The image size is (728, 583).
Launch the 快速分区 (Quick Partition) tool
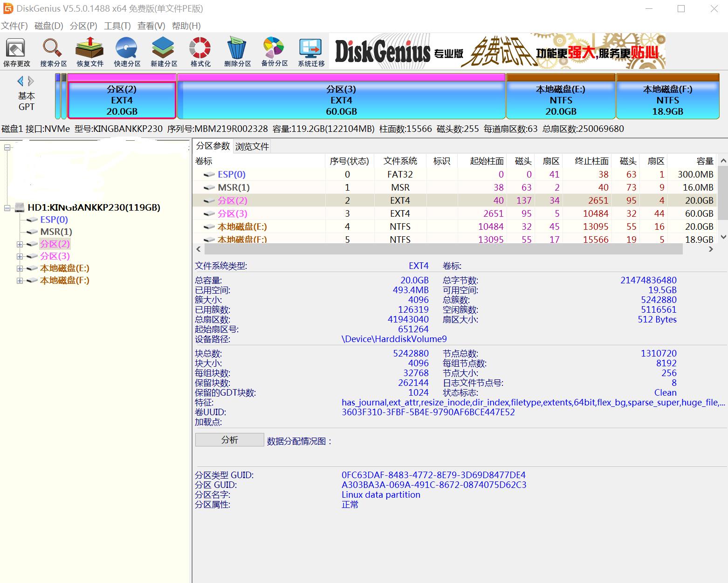point(127,52)
